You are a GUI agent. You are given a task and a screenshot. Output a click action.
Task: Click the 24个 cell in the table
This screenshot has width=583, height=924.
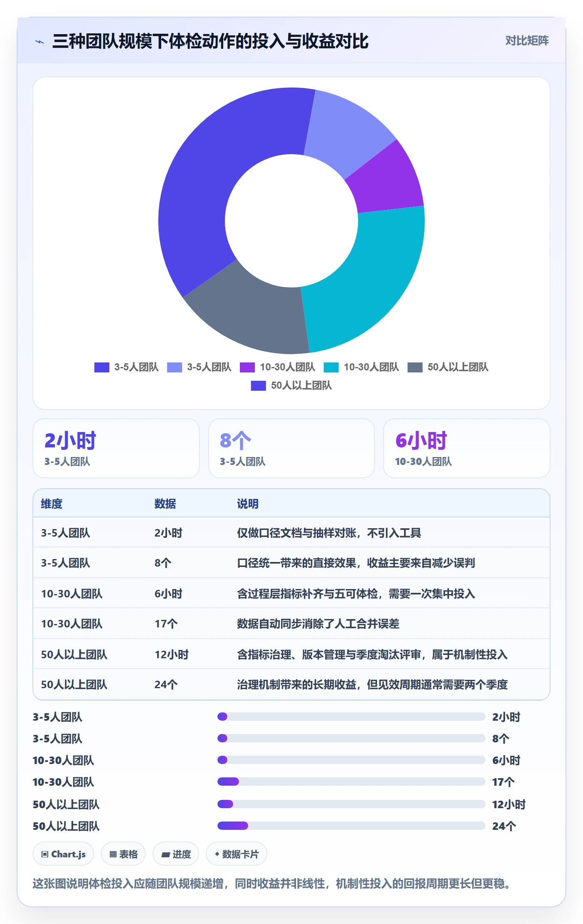coord(166,684)
